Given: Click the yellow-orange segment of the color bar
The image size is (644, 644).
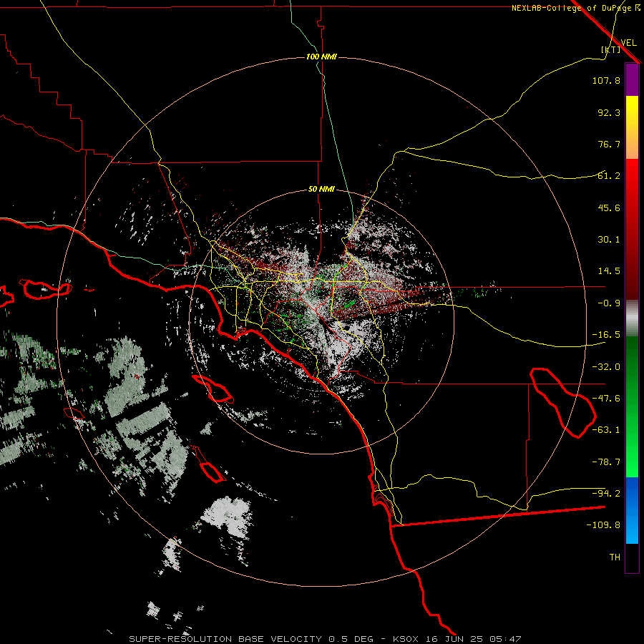Looking at the screenshot, I should [x=632, y=127].
